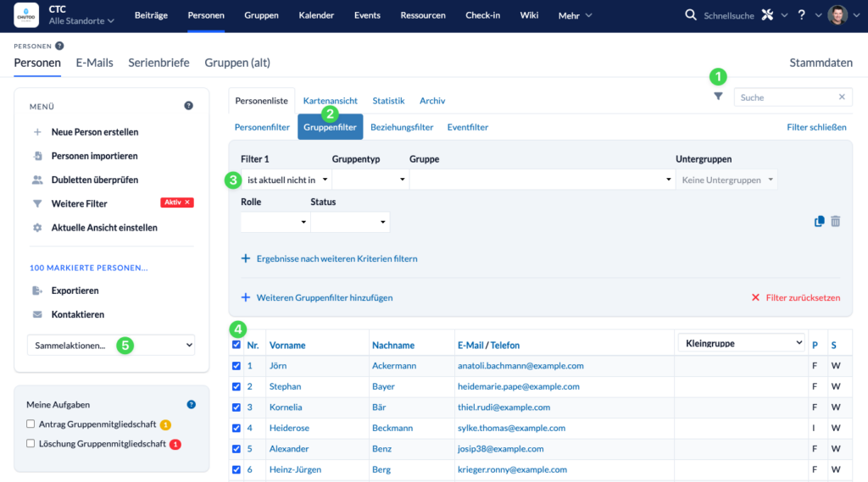
Task: Delete the filter with the trash icon
Action: click(836, 221)
